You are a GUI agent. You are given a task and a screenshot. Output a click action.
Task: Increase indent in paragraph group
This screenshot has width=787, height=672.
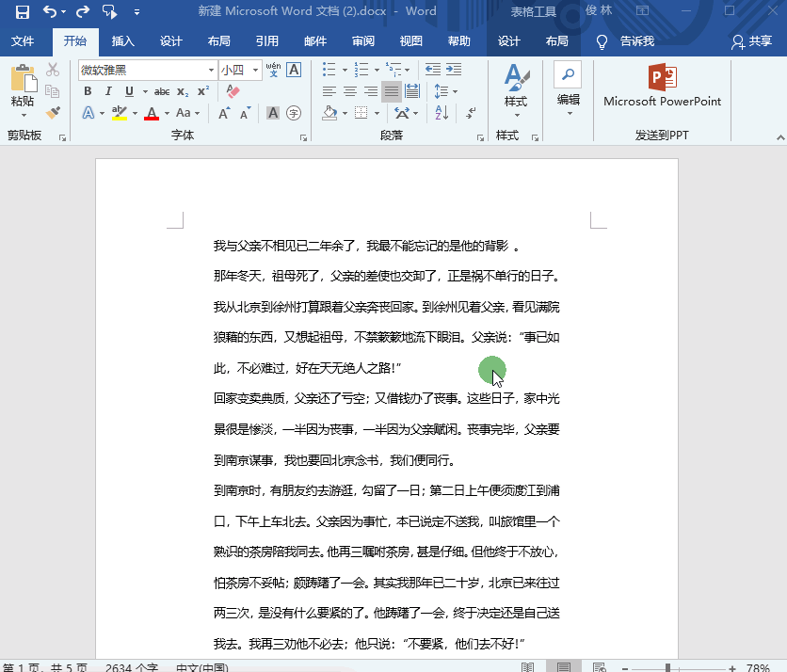point(455,70)
